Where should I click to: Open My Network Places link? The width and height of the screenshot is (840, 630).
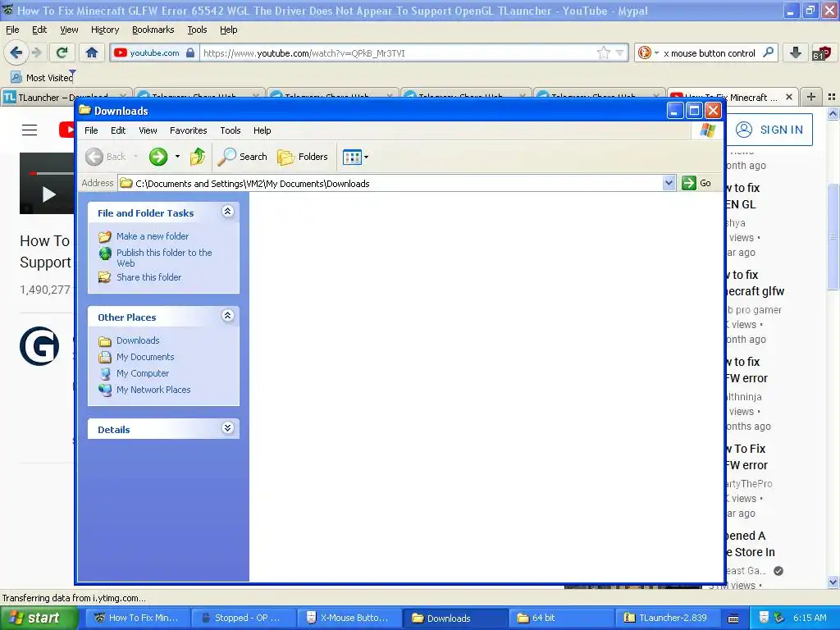[x=153, y=390]
